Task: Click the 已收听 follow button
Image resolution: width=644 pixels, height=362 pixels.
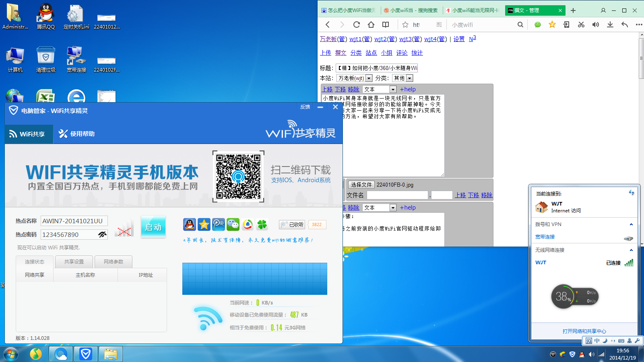Action: point(292,224)
